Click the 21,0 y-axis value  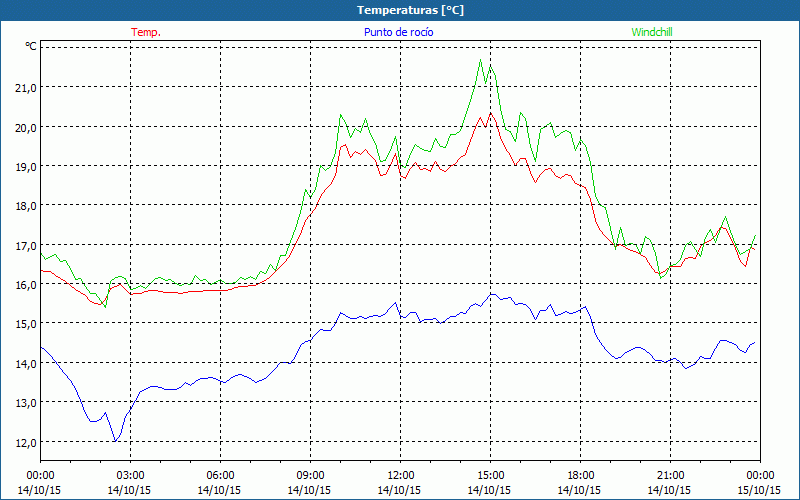pos(26,88)
